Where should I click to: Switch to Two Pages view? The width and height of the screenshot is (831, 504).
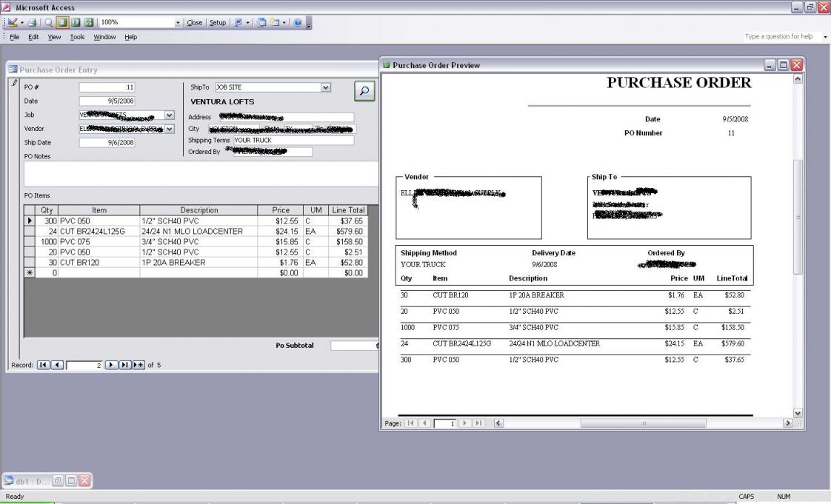76,22
